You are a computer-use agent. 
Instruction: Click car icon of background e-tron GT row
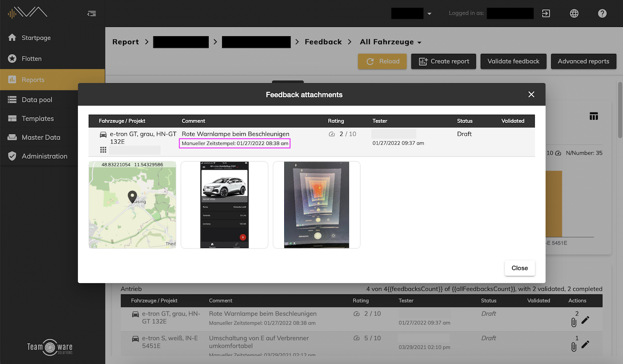(135, 314)
